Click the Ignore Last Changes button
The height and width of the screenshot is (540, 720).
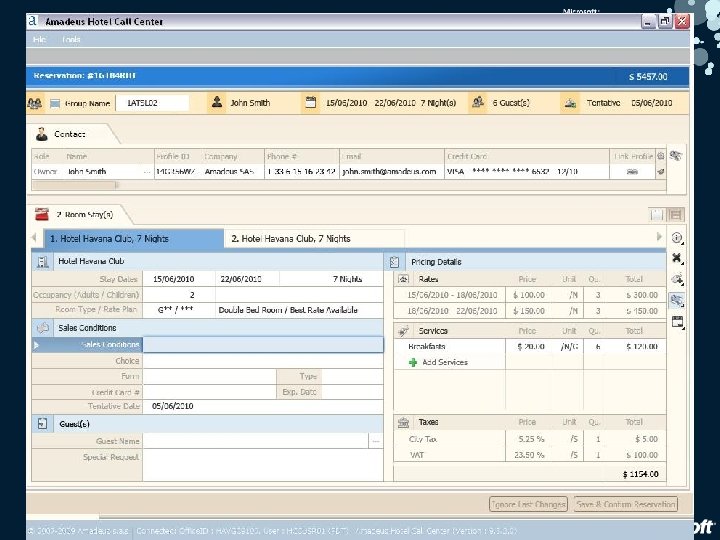click(x=528, y=504)
